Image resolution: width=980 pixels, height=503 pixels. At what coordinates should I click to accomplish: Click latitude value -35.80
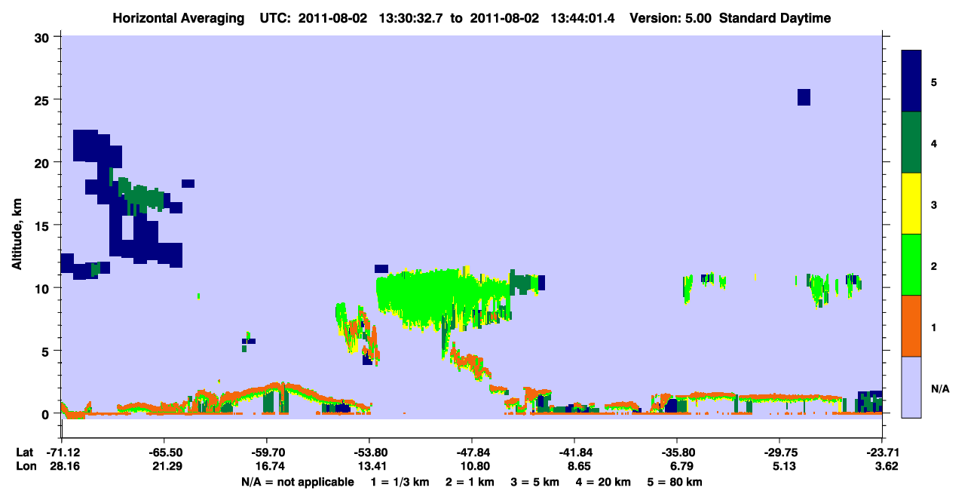coord(677,452)
